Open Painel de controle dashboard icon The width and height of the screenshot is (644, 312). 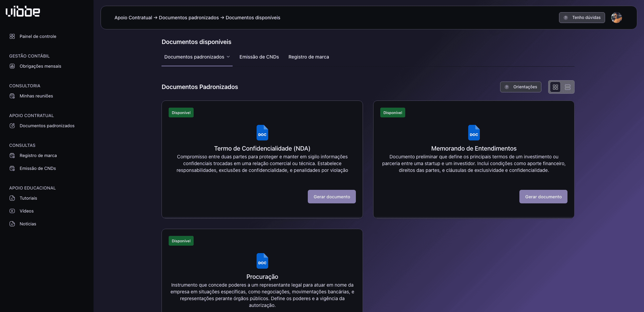(x=12, y=37)
